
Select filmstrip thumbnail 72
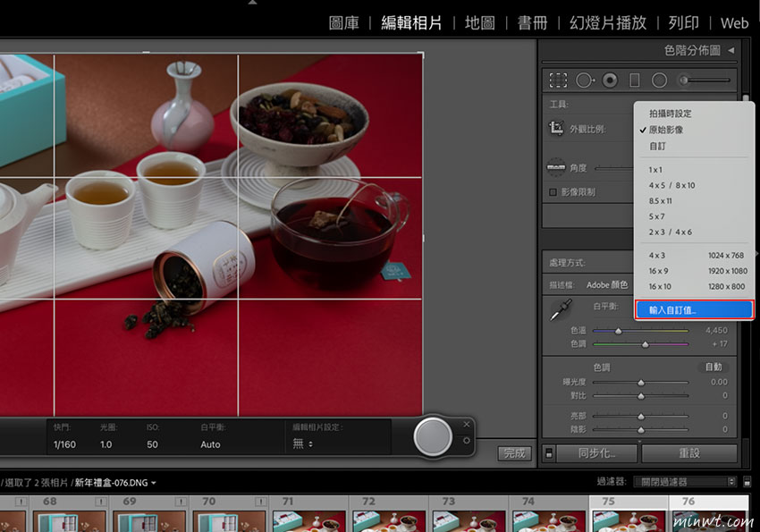click(389, 513)
